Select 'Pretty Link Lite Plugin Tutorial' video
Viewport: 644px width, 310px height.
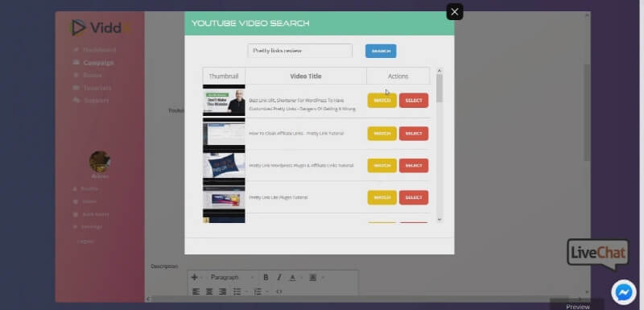(x=414, y=197)
